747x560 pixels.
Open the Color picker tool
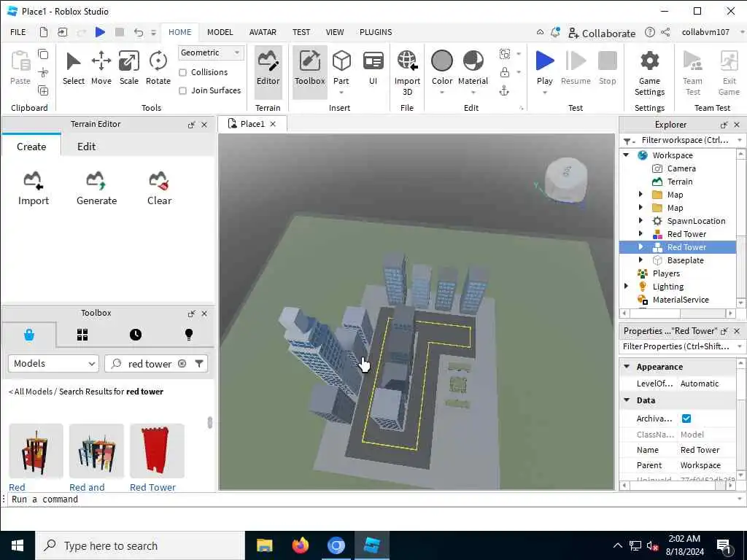click(x=441, y=68)
